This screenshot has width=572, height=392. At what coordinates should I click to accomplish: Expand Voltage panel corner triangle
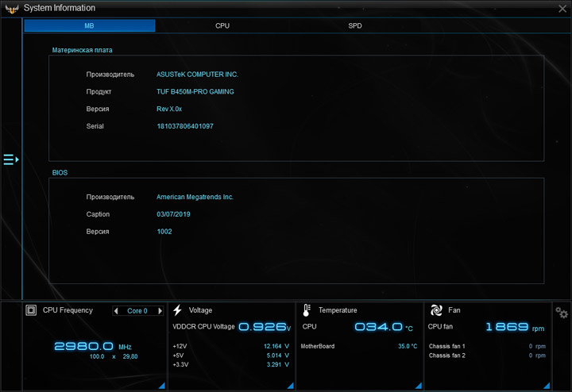click(291, 386)
